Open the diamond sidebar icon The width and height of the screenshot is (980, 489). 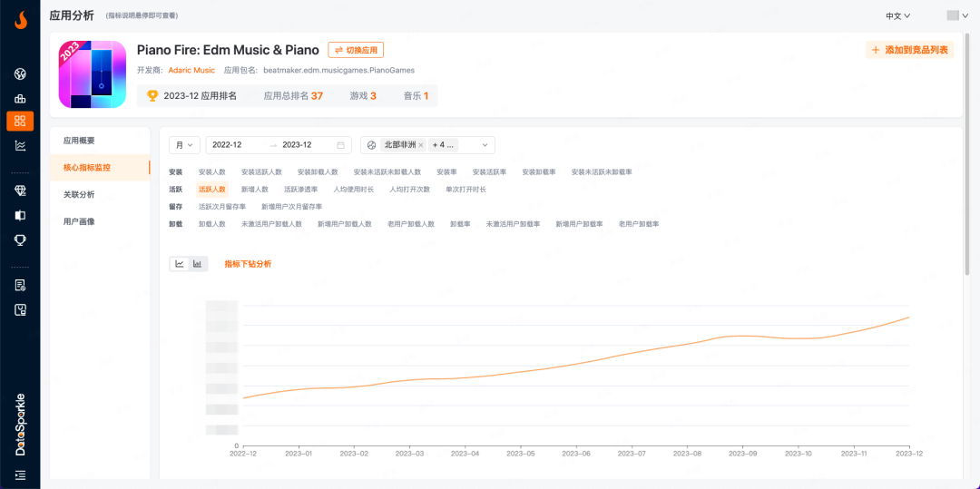point(20,191)
